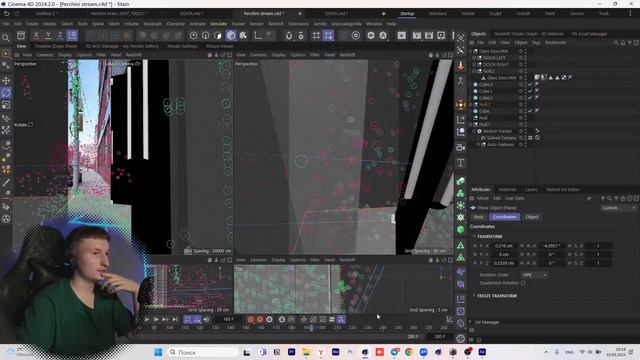Open the Simulate menu
The height and width of the screenshot is (360, 640).
click(x=218, y=24)
